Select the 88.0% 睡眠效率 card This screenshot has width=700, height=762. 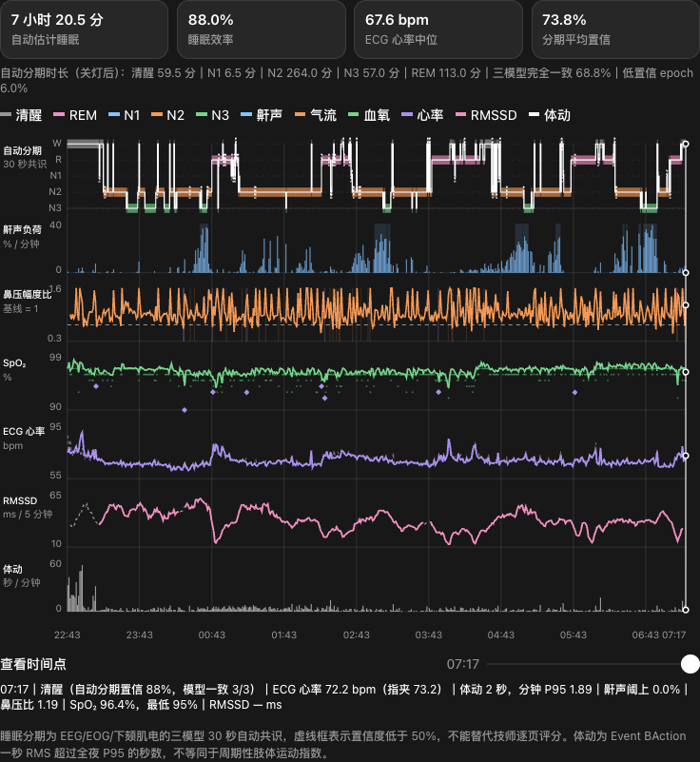click(262, 29)
